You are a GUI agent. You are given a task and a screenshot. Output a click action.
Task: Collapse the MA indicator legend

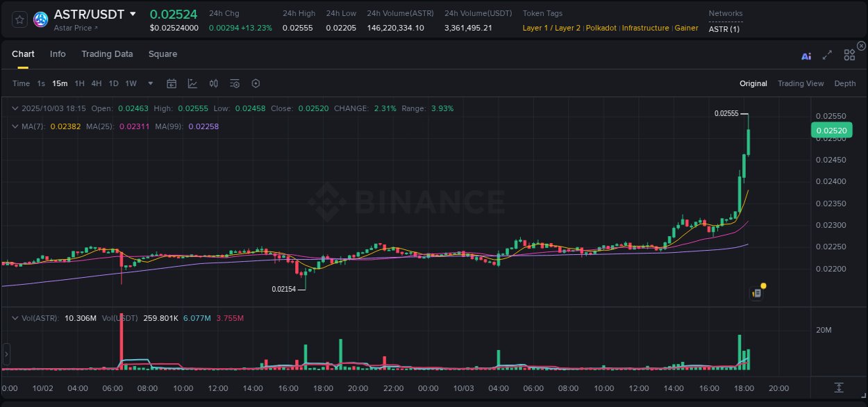(15, 126)
